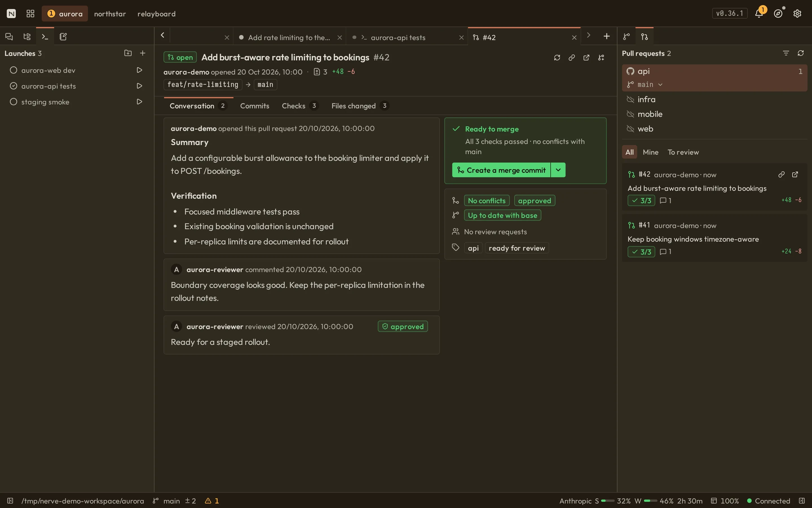Switch to branches panel icon on right
812x508 pixels.
(x=626, y=36)
